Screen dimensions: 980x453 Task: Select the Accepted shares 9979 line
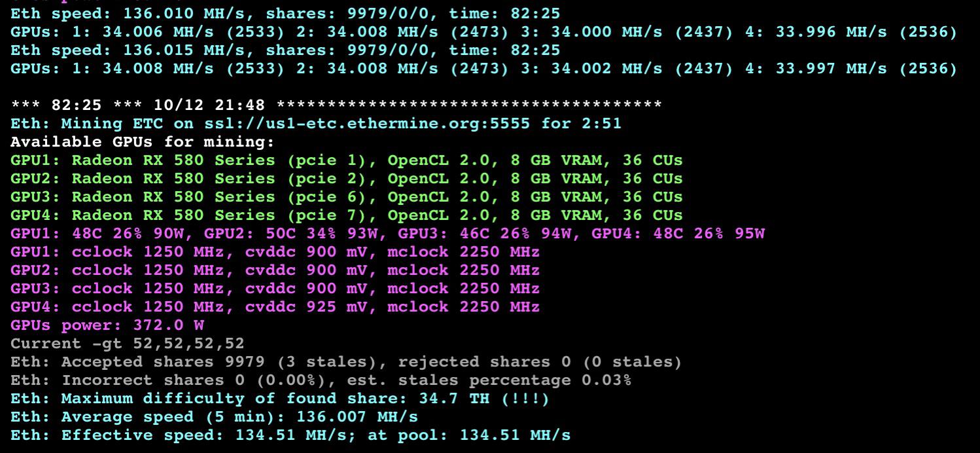point(347,361)
